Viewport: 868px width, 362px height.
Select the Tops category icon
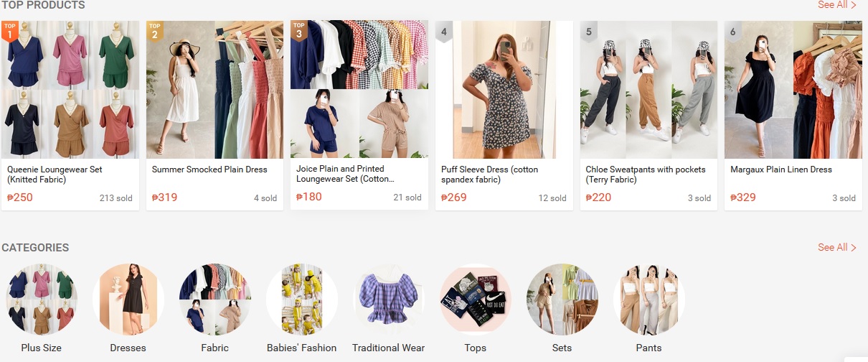pyautogui.click(x=475, y=300)
